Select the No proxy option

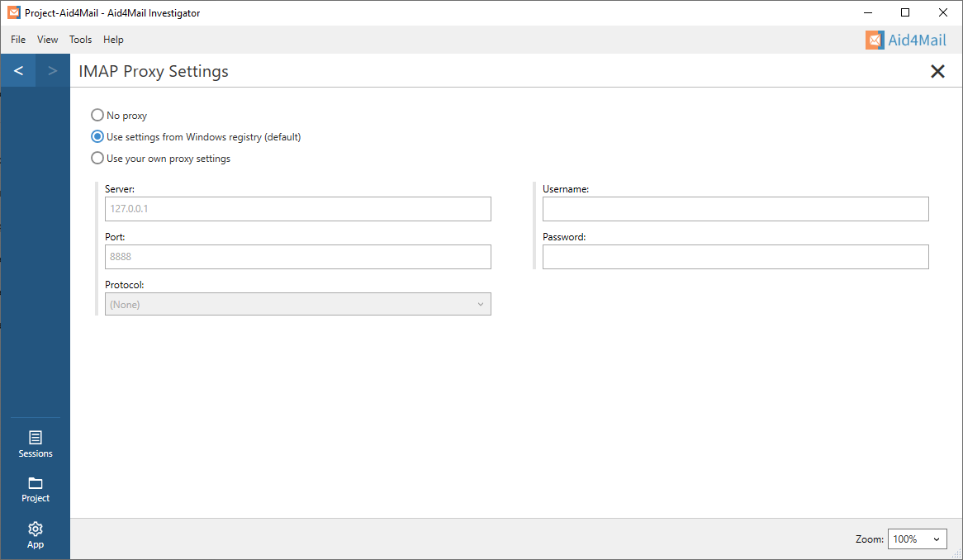click(x=97, y=116)
